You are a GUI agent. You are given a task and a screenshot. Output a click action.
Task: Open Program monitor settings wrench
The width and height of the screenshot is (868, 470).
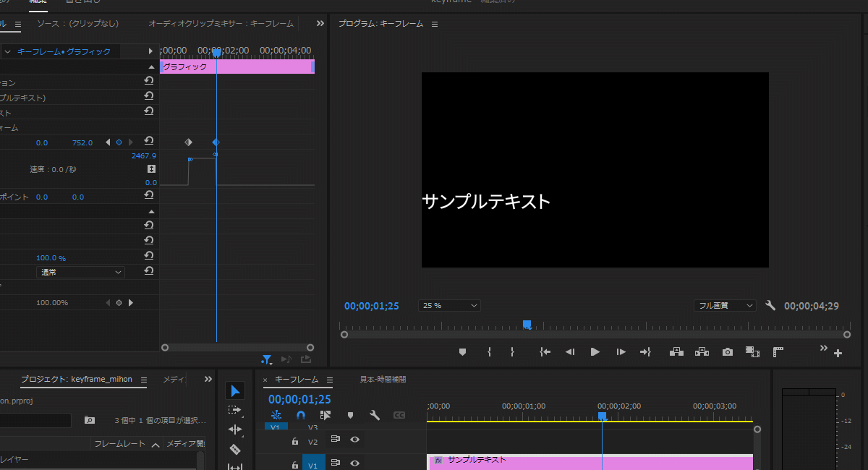(x=770, y=306)
